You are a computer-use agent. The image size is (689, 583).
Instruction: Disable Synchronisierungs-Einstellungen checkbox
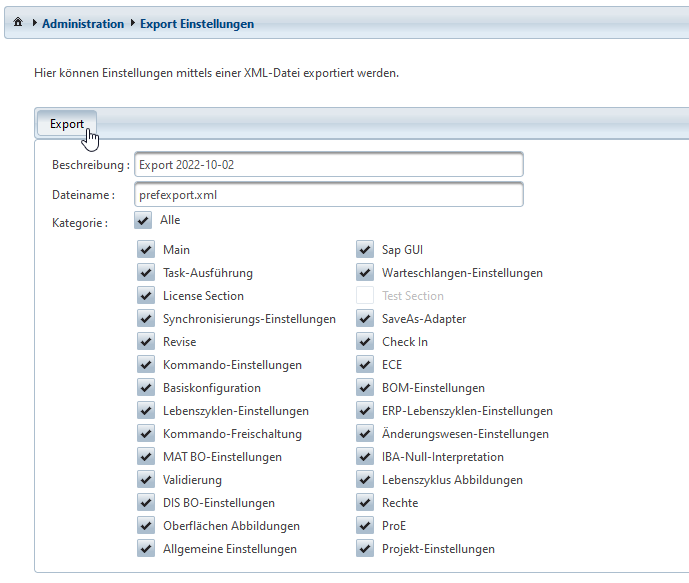coord(146,319)
